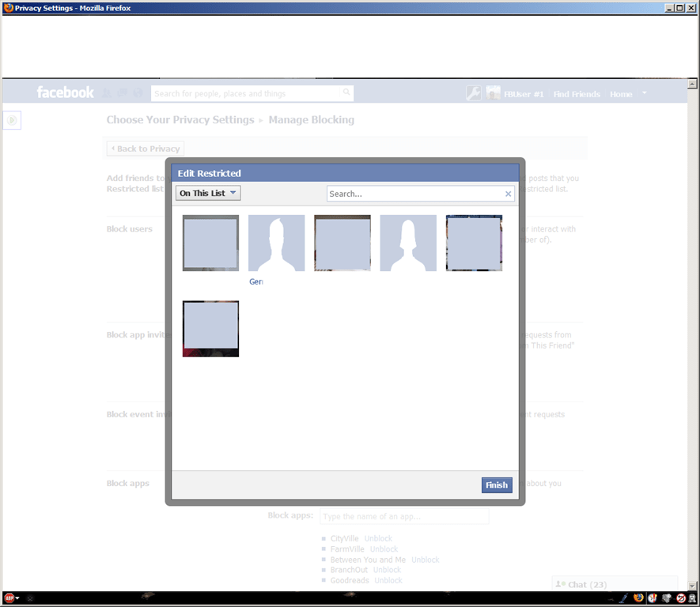Click a system tray icon near the clock
The image size is (700, 607).
pos(653,598)
